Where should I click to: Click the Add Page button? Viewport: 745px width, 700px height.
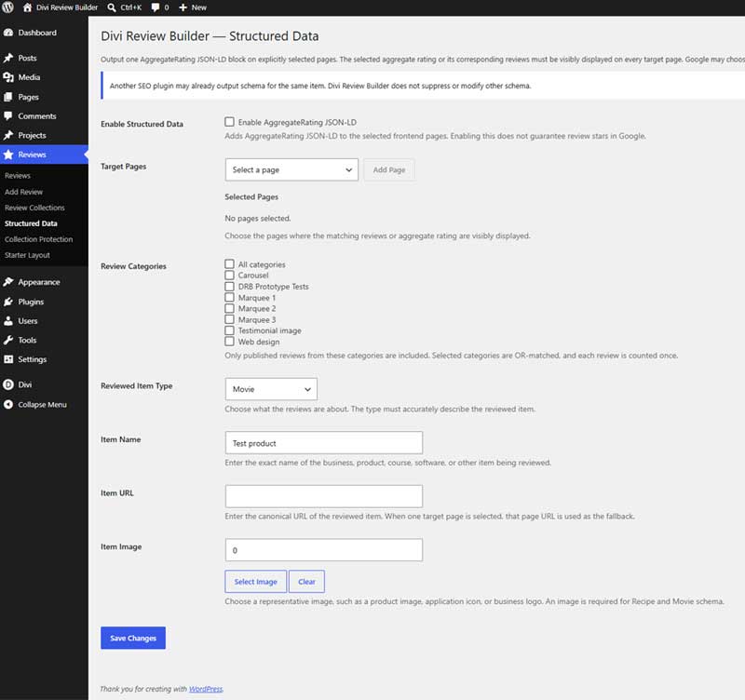coord(389,169)
